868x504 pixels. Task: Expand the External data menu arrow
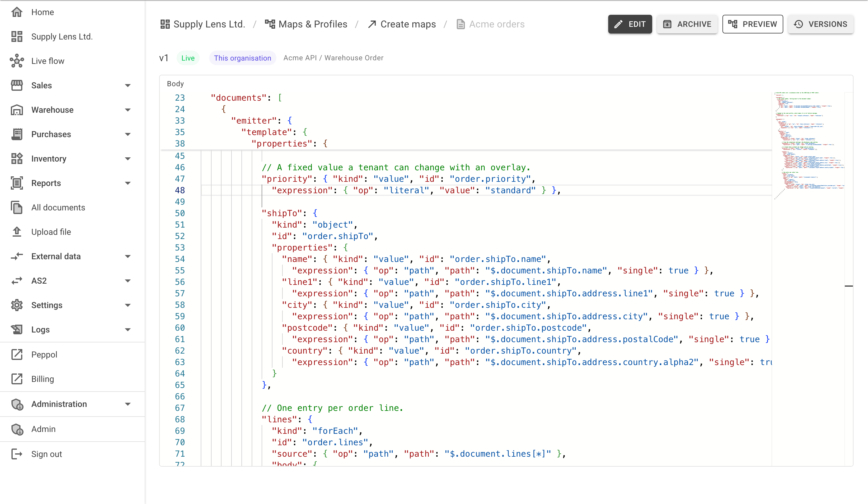pos(128,257)
